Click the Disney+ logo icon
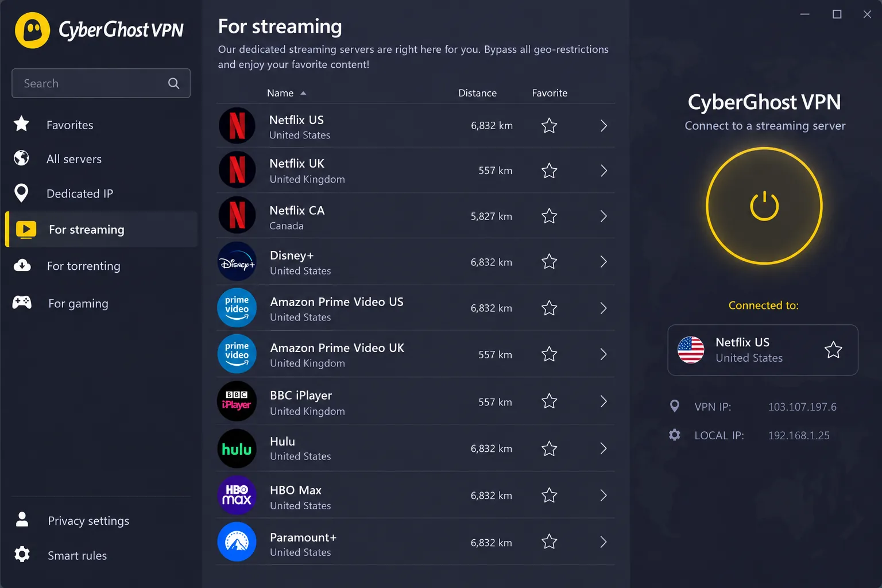 [x=237, y=262]
